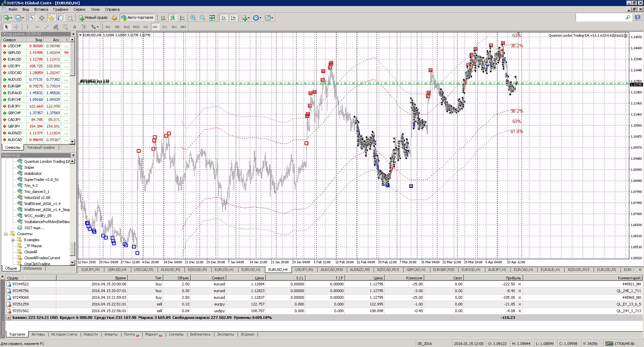This screenshot has height=347, width=644.
Task: Open the Strategy Tester icon
Action: tap(70, 18)
